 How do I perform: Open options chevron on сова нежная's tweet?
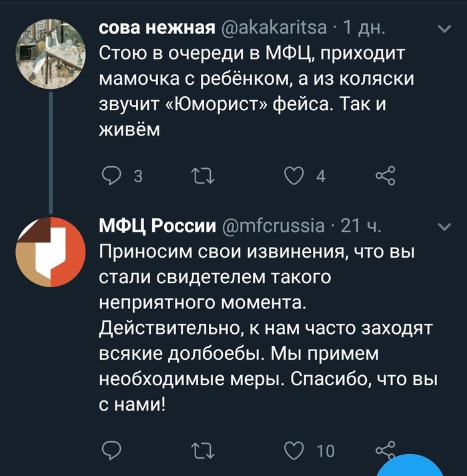(444, 29)
